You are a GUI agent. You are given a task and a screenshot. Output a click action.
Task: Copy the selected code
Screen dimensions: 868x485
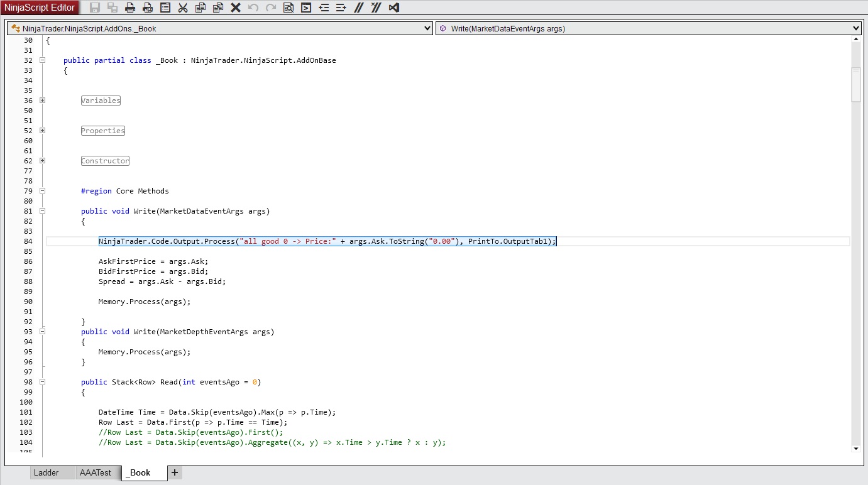click(201, 8)
